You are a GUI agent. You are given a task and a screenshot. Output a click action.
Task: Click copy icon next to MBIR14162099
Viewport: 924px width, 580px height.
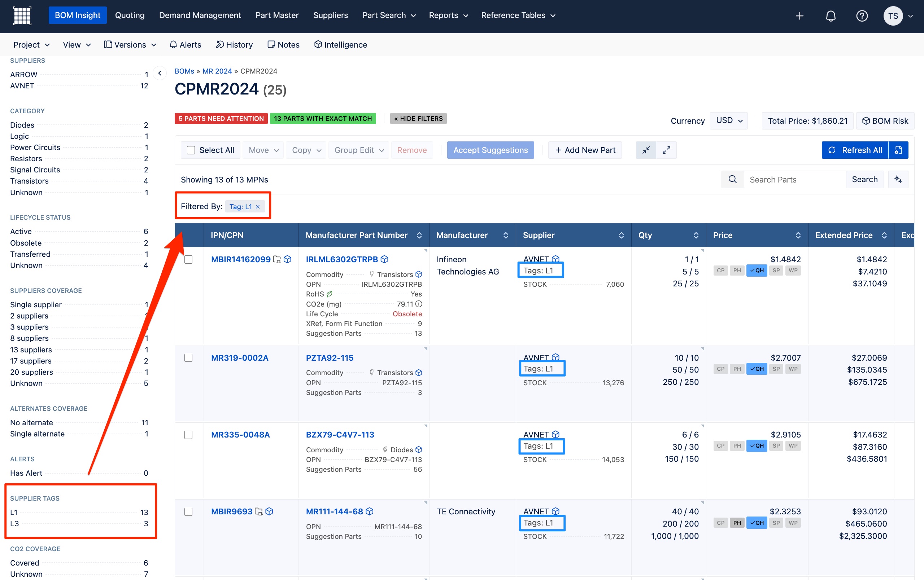[x=277, y=260]
